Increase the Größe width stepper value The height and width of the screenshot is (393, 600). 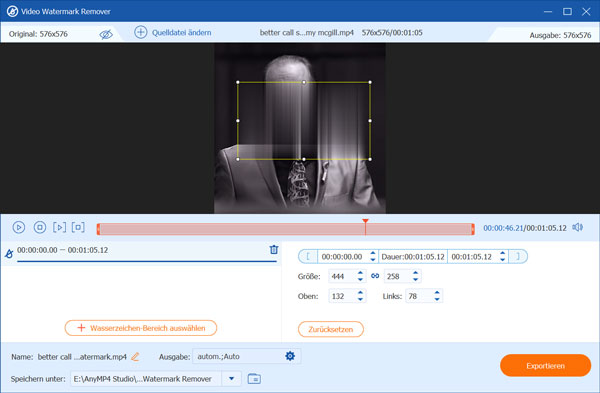pyautogui.click(x=360, y=273)
